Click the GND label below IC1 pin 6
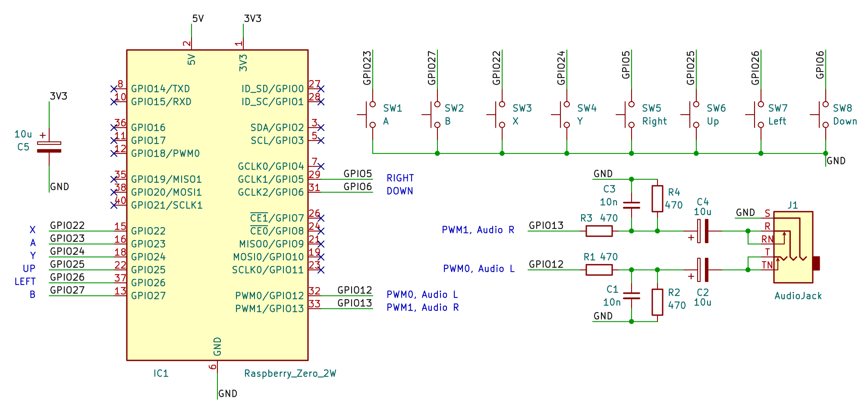868x414 pixels. pyautogui.click(x=228, y=394)
